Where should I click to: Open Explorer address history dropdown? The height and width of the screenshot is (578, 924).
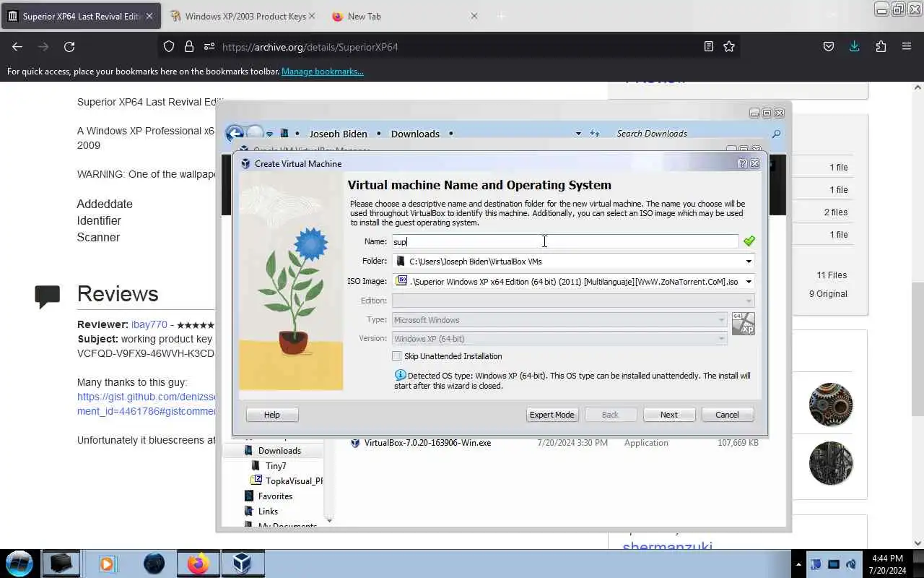pos(578,134)
